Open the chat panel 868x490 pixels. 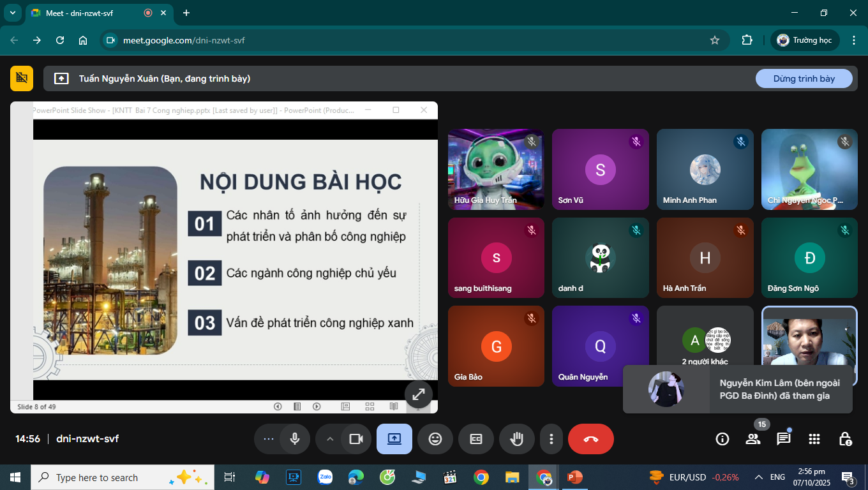783,439
